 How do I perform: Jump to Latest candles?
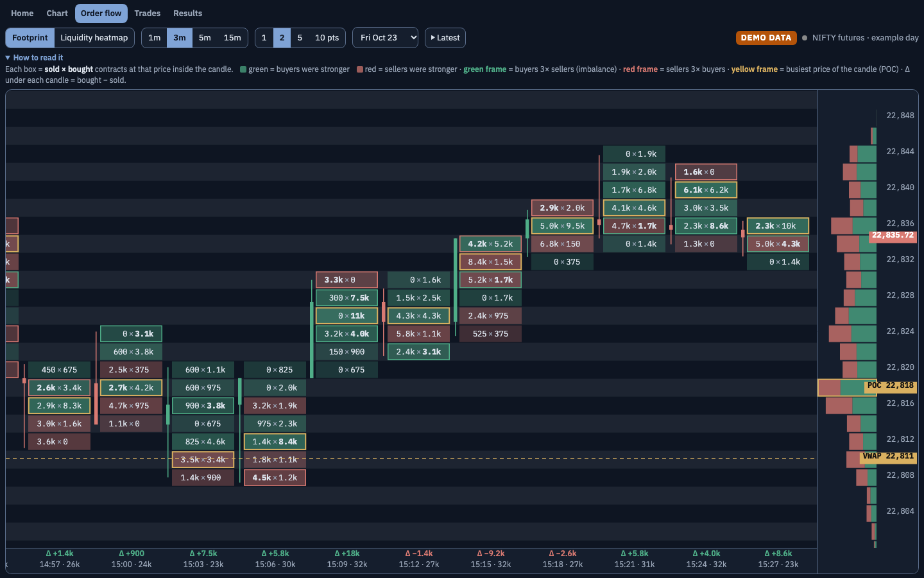[445, 38]
